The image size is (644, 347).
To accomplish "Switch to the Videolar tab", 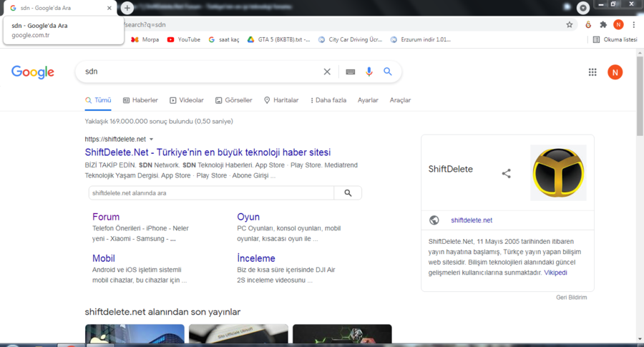I will click(x=187, y=100).
